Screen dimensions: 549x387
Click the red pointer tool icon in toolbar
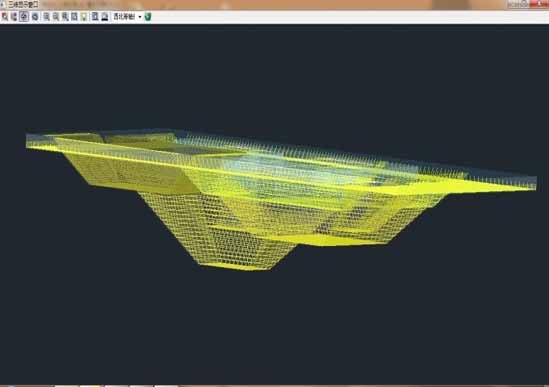click(5, 16)
